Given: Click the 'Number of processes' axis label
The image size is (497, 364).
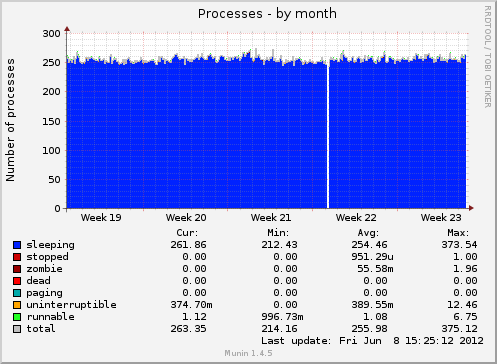Looking at the screenshot, I should [x=10, y=120].
